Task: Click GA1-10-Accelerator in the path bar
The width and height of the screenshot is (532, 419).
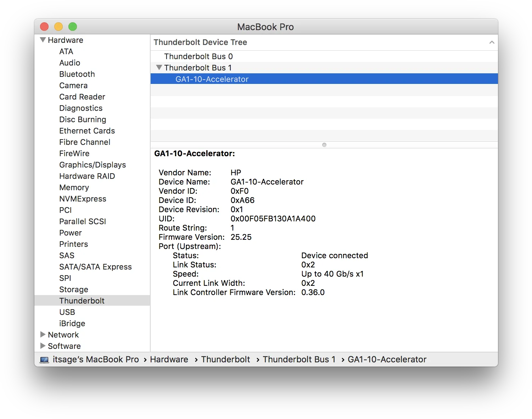Action: (387, 359)
